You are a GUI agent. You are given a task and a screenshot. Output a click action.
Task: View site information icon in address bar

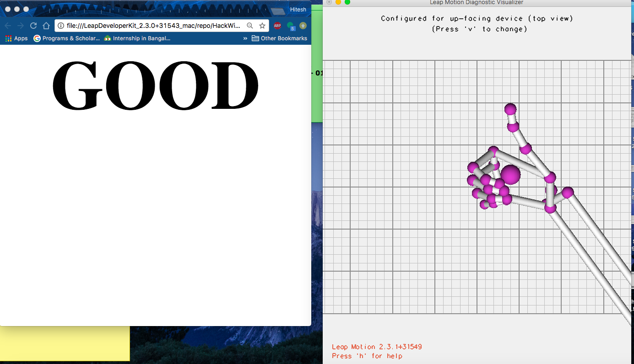pyautogui.click(x=61, y=26)
